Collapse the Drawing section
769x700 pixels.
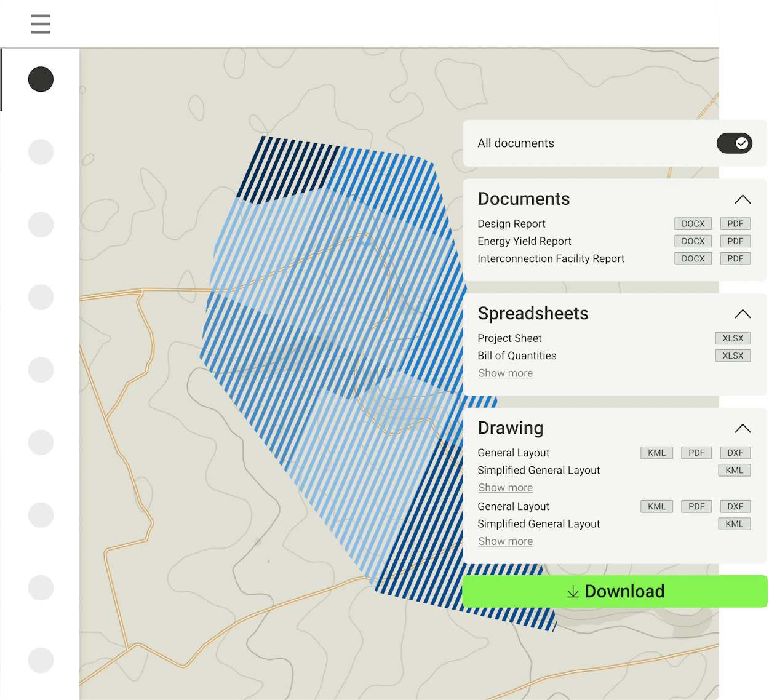point(743,428)
